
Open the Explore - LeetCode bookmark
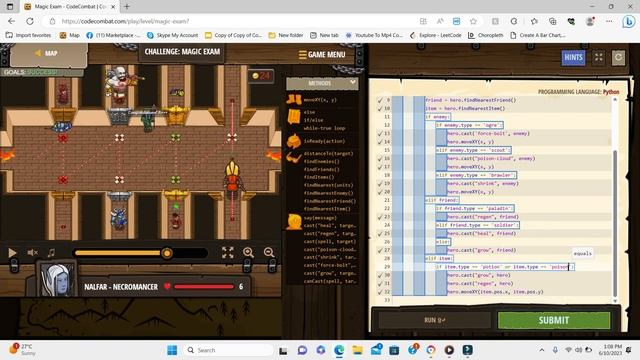coord(436,35)
